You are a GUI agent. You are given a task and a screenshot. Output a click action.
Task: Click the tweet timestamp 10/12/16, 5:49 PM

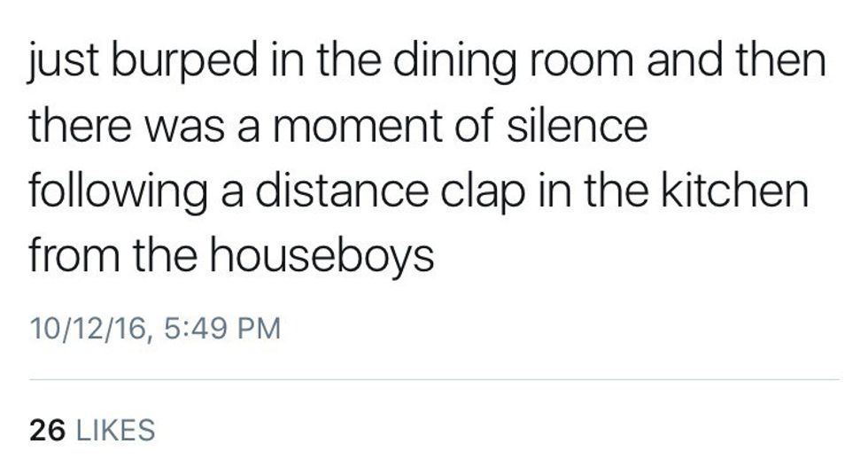click(154, 329)
